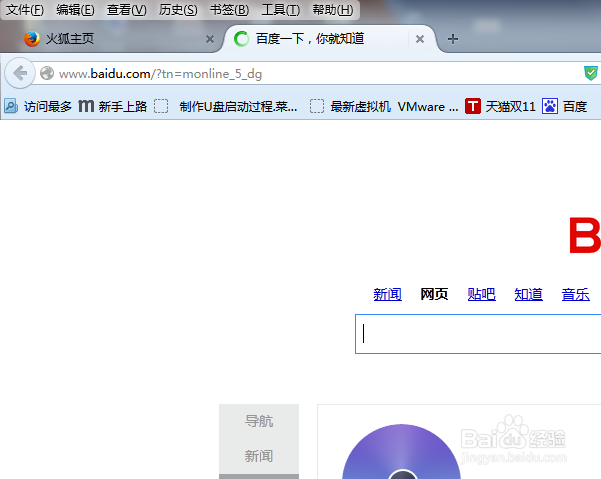Image resolution: width=601 pixels, height=479 pixels.
Task: Click the Baidu paw bookmark icon
Action: click(x=550, y=106)
